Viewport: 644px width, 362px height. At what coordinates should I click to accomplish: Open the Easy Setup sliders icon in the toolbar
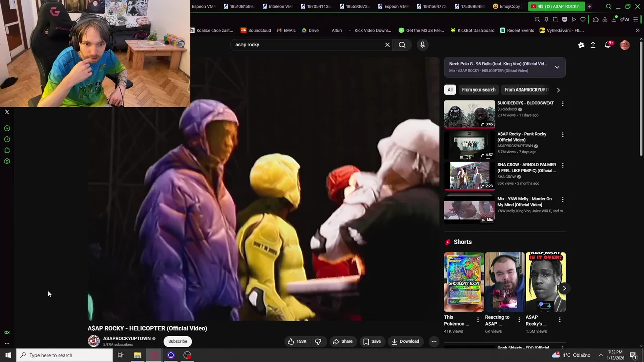pyautogui.click(x=636, y=19)
